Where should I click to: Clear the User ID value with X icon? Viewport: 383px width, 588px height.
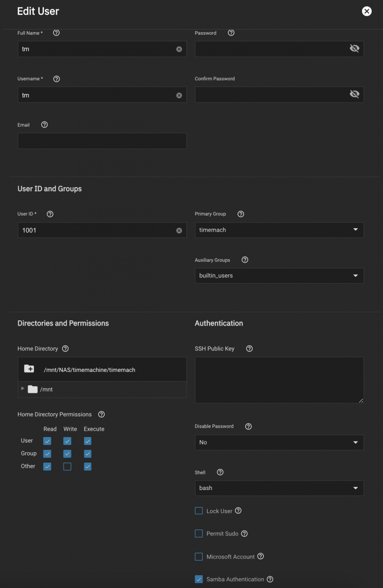[x=179, y=230]
